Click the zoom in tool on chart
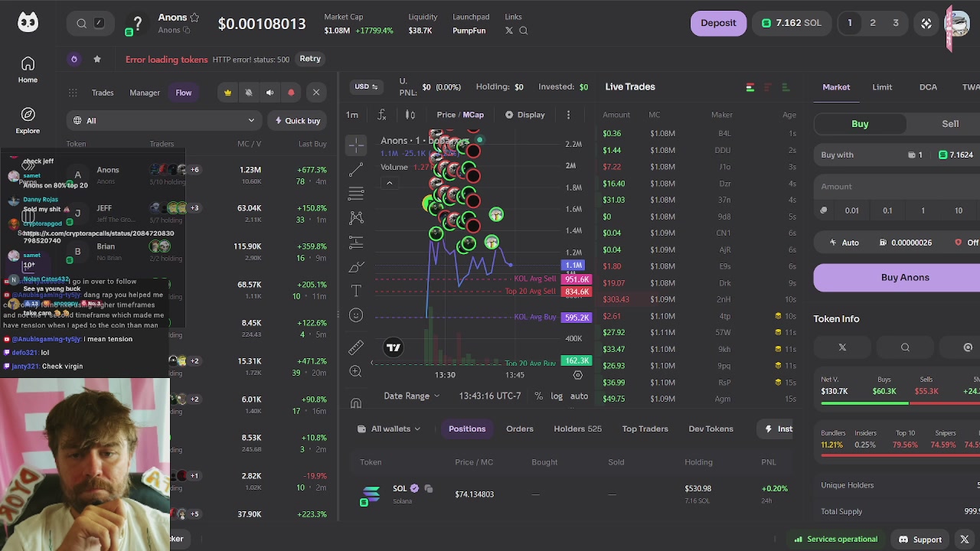Screen dimensions: 980x551 (x=356, y=372)
